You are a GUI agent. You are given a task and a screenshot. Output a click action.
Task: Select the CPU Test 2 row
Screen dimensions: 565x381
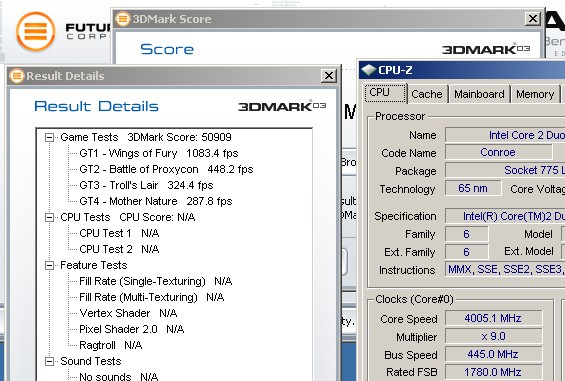coord(119,249)
